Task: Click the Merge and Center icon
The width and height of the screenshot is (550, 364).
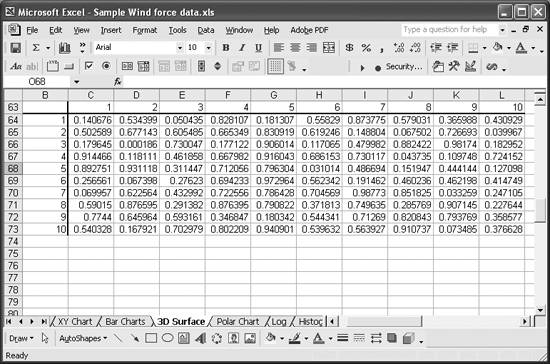Action: pyautogui.click(x=329, y=47)
